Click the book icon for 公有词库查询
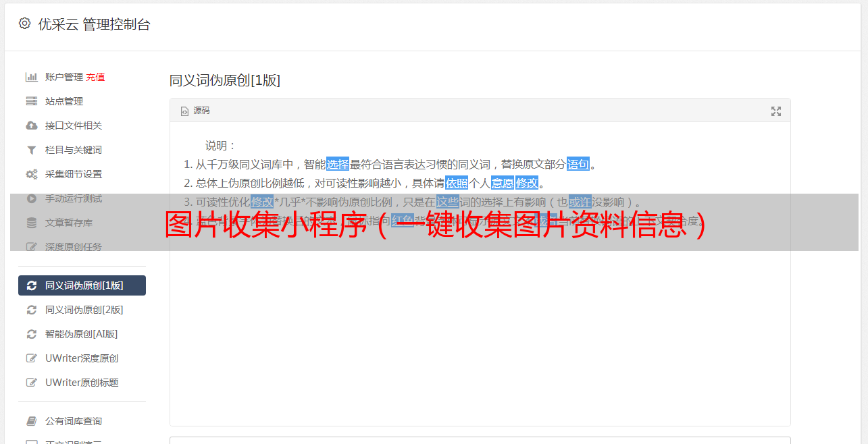The image size is (868, 444). [x=31, y=421]
